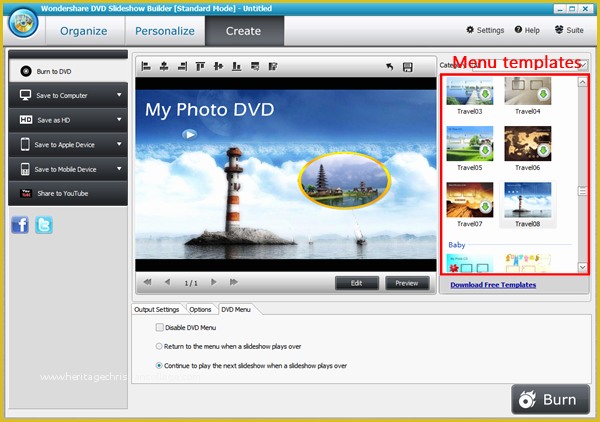Image resolution: width=600 pixels, height=422 pixels.
Task: Select the Travel08 lighthouse template
Action: coord(528,205)
